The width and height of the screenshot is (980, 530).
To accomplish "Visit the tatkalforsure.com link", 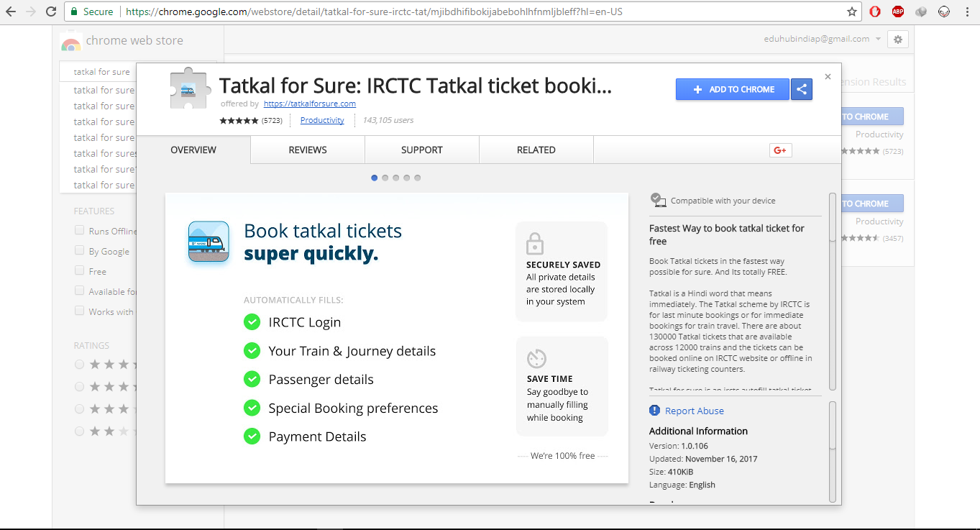I will [309, 104].
